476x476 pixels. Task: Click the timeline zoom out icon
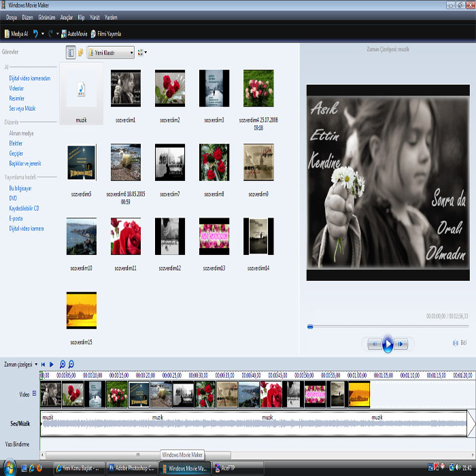tap(71, 364)
